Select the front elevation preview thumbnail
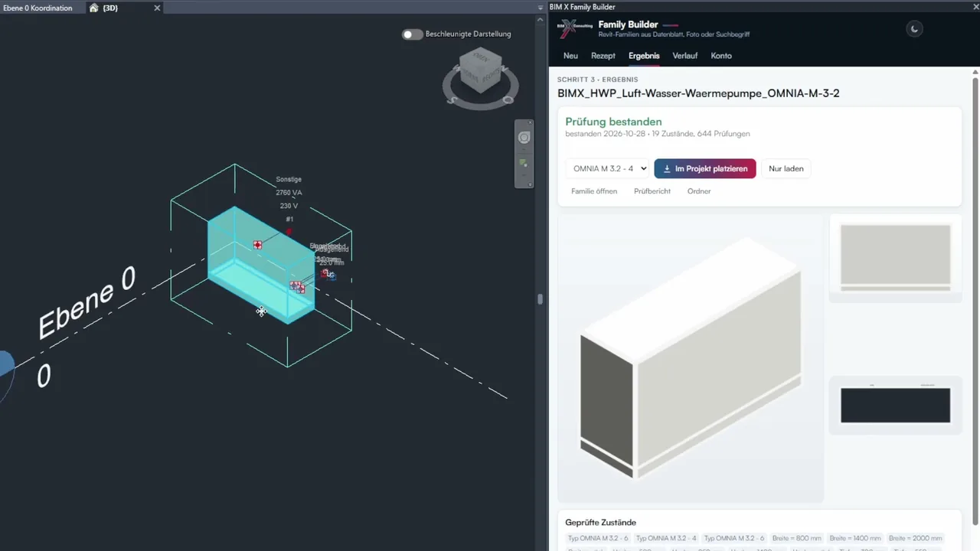Image resolution: width=980 pixels, height=551 pixels. [896, 259]
